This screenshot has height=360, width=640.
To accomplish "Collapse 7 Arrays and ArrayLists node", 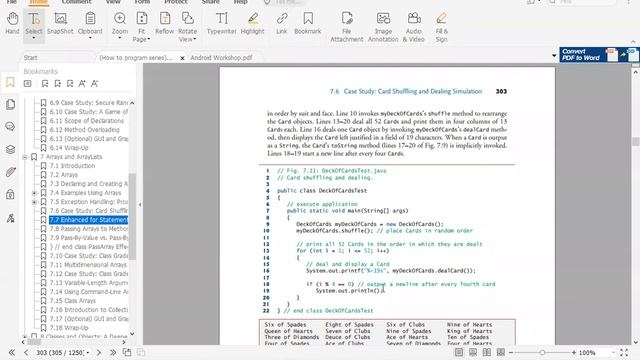I will pyautogui.click(x=25, y=157).
